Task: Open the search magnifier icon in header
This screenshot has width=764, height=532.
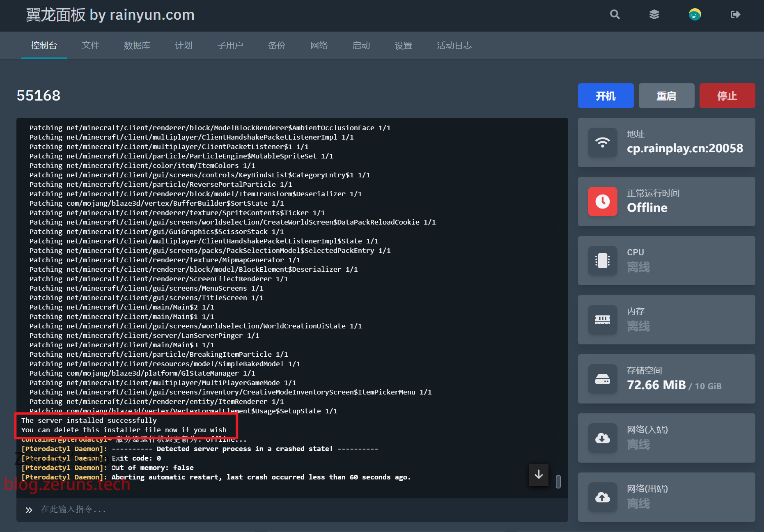Action: pyautogui.click(x=615, y=15)
